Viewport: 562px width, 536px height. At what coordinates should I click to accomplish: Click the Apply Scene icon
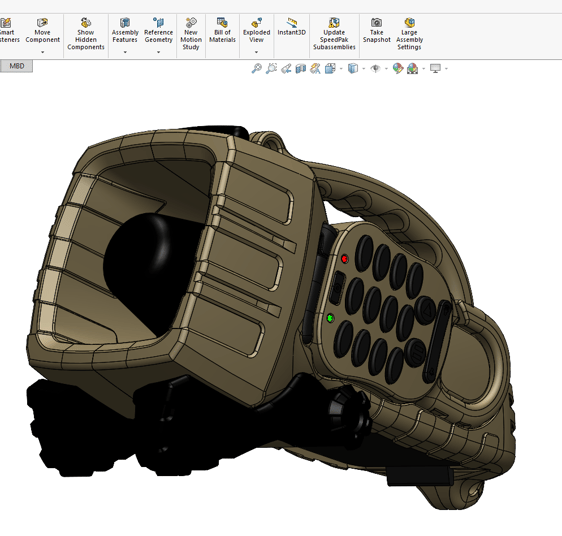413,68
